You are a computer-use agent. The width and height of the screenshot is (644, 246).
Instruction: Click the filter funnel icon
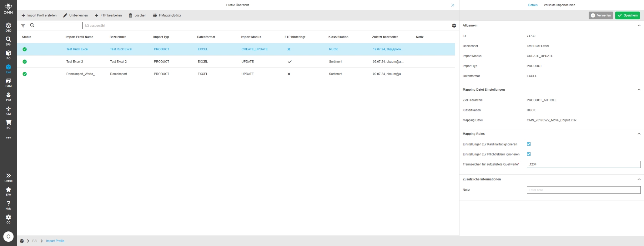pos(23,26)
